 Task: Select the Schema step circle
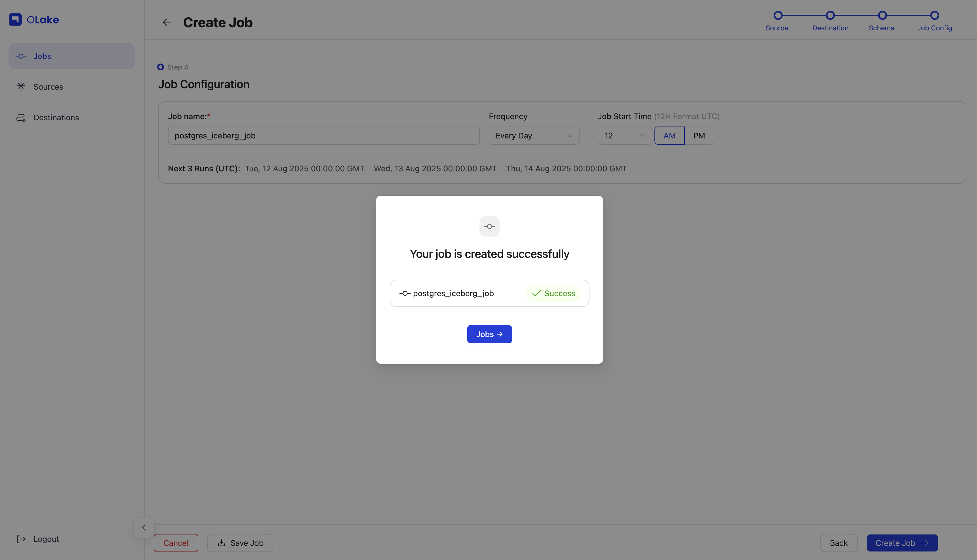point(883,15)
